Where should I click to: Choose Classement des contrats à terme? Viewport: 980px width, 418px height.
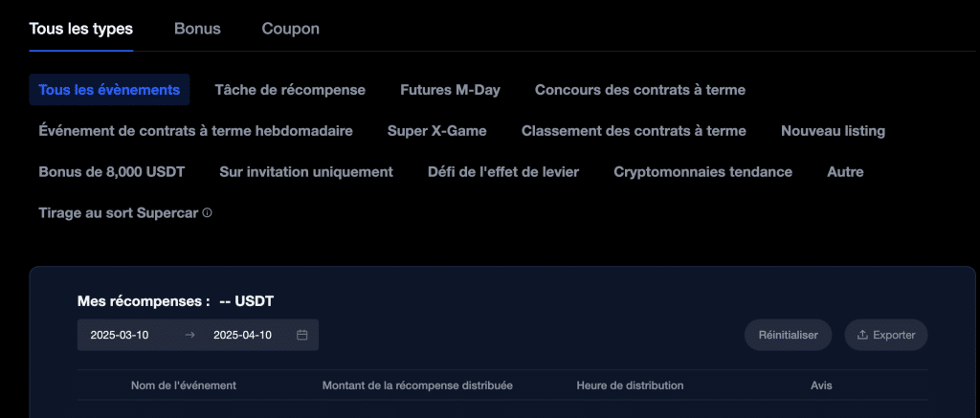coord(634,131)
